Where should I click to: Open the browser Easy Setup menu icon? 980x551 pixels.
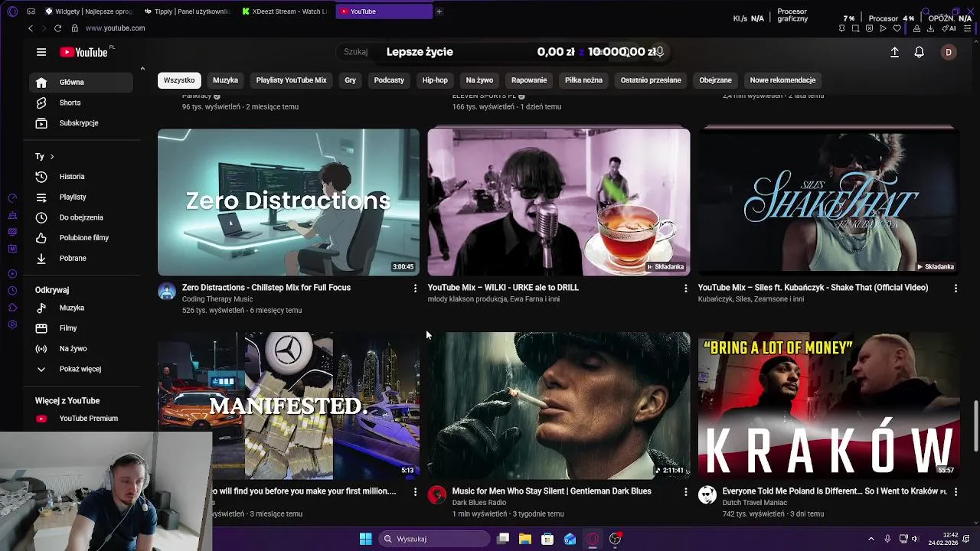(968, 28)
